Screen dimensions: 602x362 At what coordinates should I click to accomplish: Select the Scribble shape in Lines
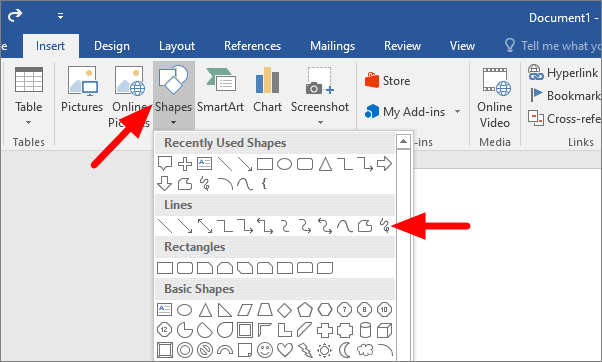click(x=384, y=226)
